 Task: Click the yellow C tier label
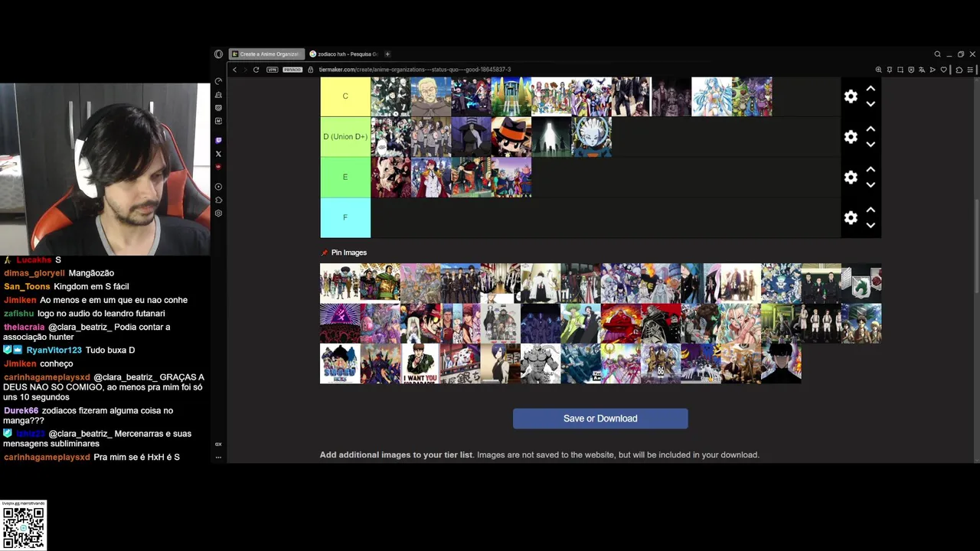point(345,96)
